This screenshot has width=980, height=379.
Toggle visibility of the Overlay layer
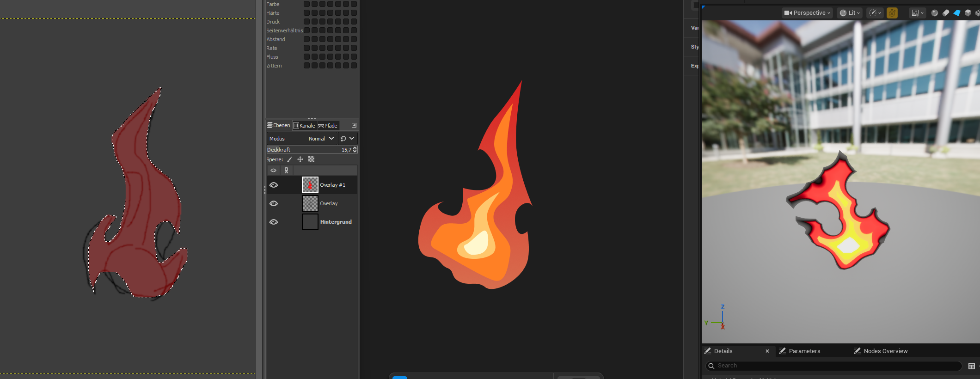pyautogui.click(x=274, y=203)
